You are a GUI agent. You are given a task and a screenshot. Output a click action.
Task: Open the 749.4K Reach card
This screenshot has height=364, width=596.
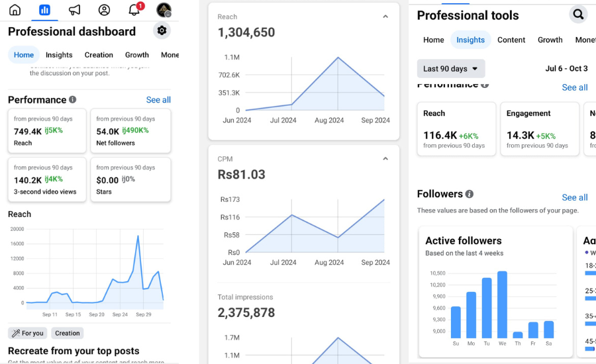(47, 130)
